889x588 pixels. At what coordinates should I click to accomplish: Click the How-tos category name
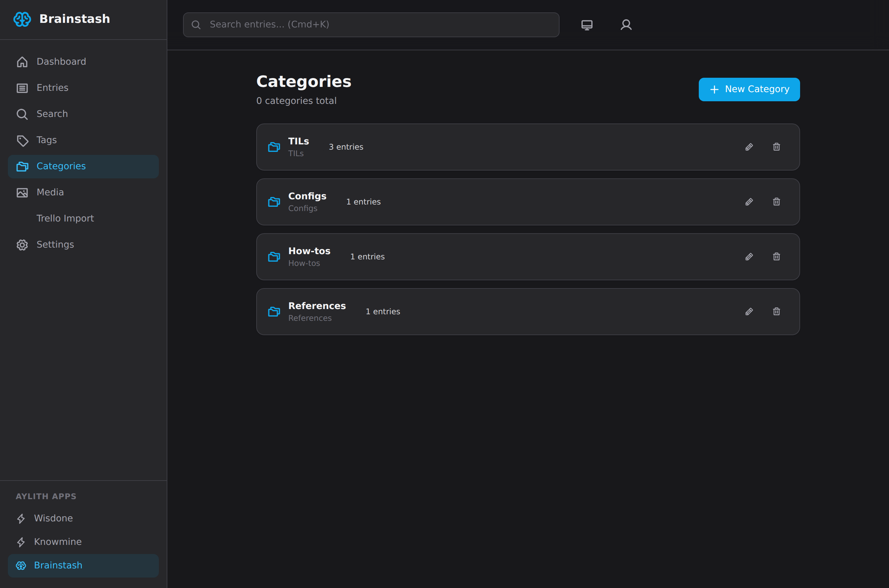[309, 251]
